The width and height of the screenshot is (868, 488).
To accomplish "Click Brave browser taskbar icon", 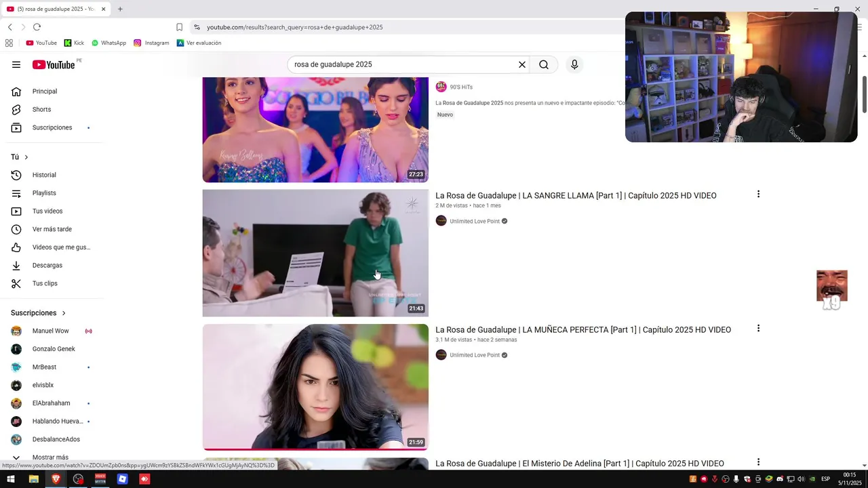I will click(56, 479).
